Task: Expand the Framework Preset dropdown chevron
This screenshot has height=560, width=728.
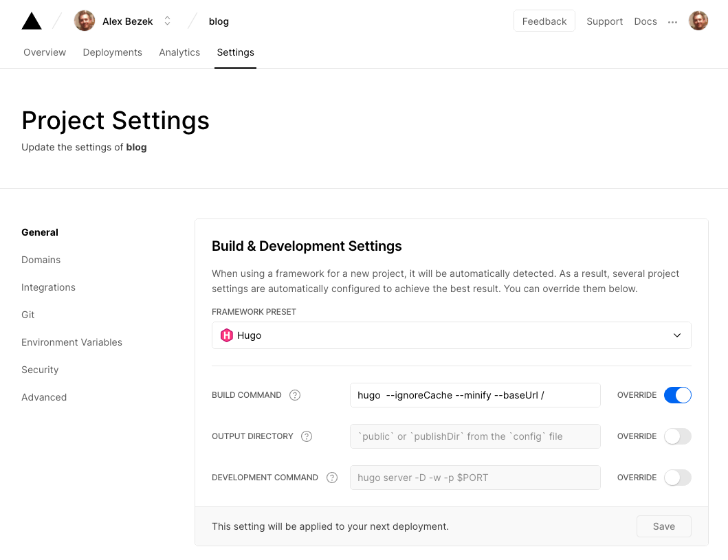Action: (x=677, y=335)
